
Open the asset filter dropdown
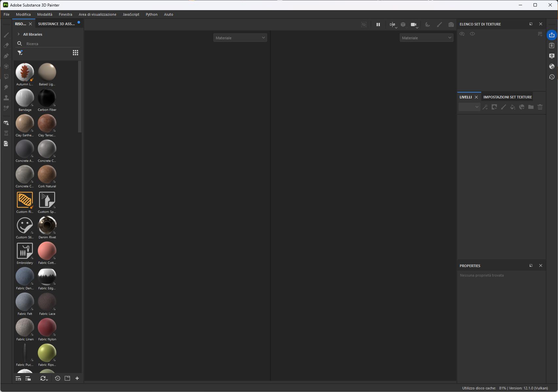20,53
